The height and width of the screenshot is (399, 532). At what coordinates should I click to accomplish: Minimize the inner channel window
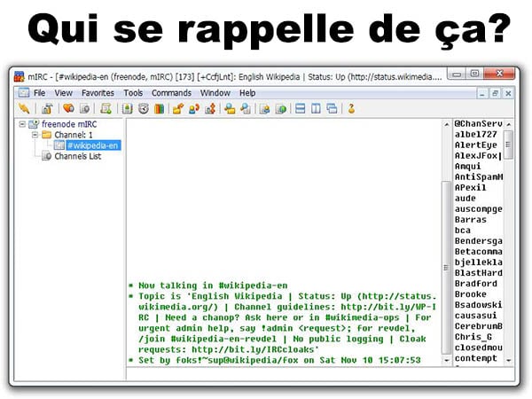(482, 93)
